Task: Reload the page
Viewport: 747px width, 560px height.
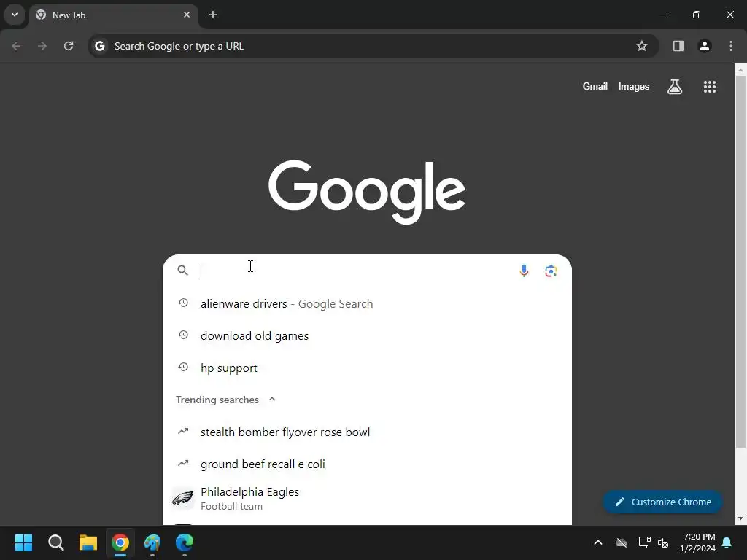Action: point(69,46)
